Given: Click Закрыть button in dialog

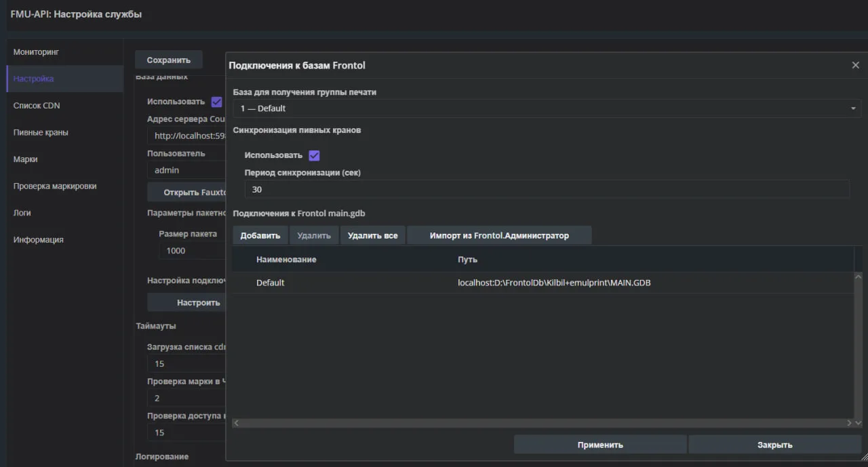Looking at the screenshot, I should [775, 445].
